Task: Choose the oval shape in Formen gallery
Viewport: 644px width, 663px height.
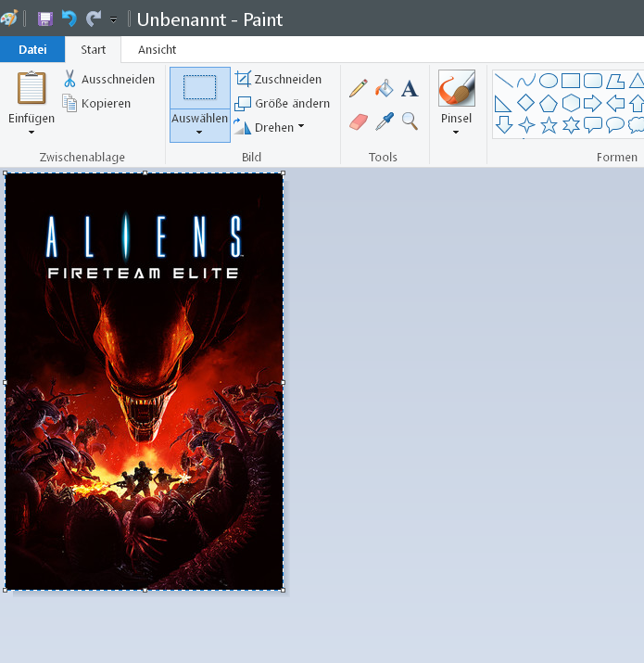Action: (549, 81)
